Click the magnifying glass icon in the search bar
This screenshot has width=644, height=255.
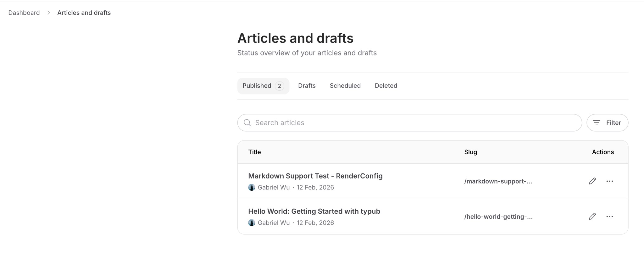(x=247, y=123)
